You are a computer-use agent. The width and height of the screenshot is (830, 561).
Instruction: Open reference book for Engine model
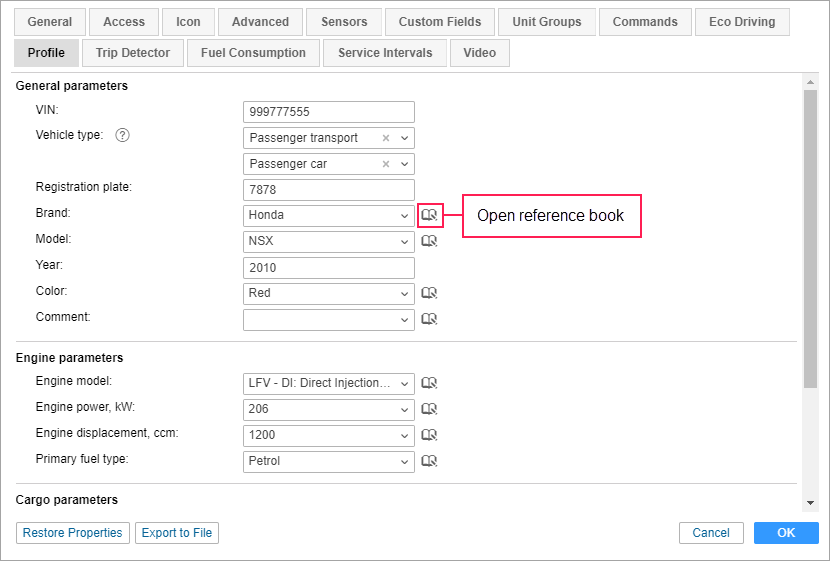pos(429,383)
